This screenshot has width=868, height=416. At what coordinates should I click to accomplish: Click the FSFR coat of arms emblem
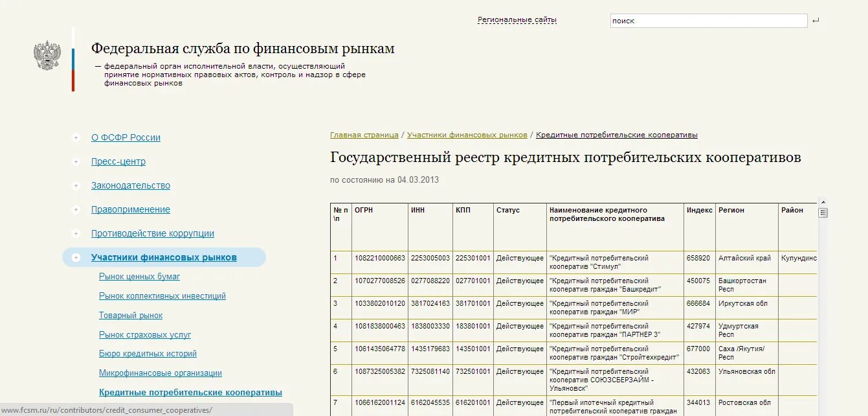(x=45, y=51)
